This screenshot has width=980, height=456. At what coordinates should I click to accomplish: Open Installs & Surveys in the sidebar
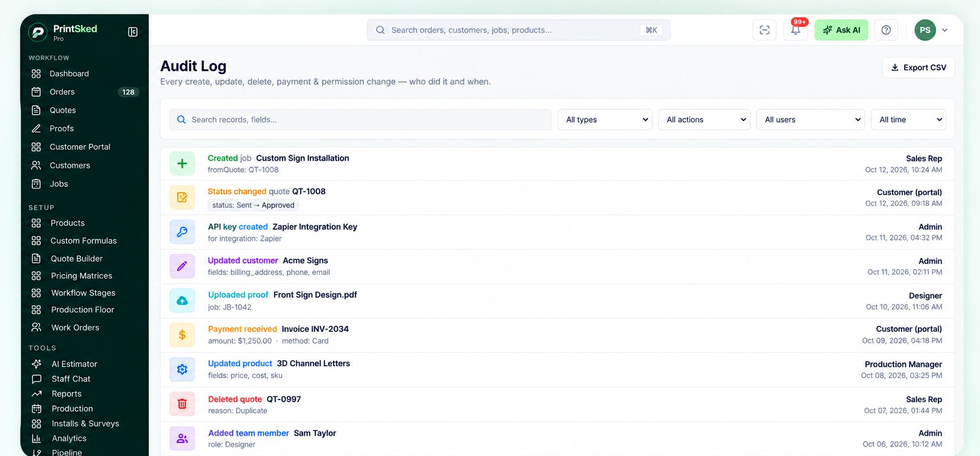(84, 423)
